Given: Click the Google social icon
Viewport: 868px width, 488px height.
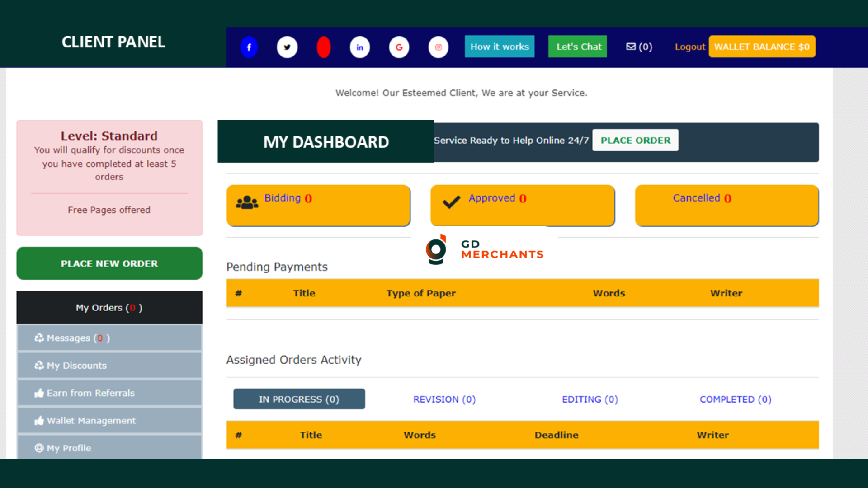Looking at the screenshot, I should click(x=399, y=47).
